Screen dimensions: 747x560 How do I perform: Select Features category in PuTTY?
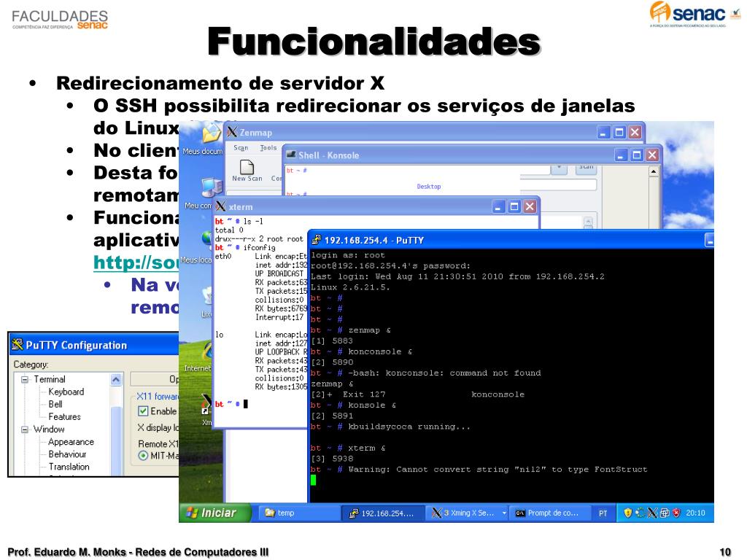click(x=64, y=416)
